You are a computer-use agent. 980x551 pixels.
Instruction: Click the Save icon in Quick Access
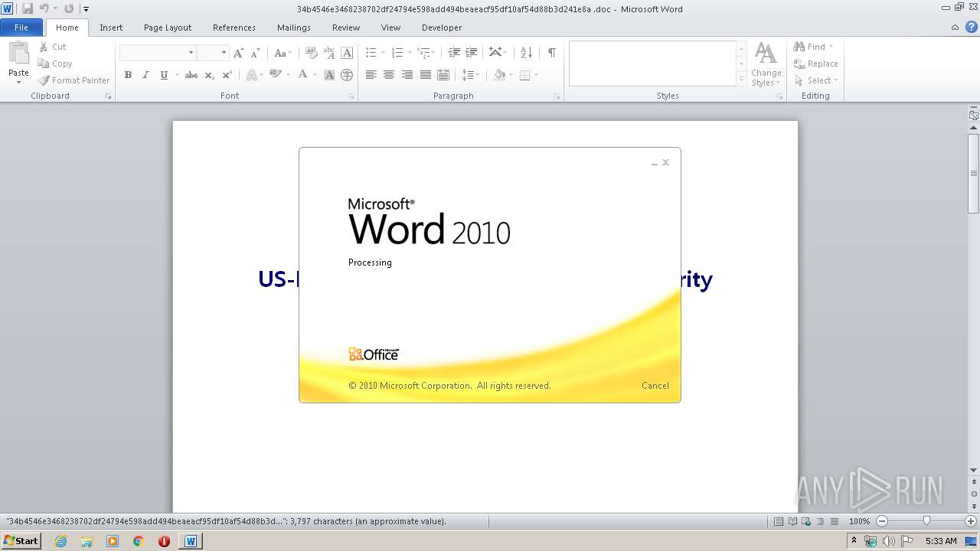pos(28,8)
